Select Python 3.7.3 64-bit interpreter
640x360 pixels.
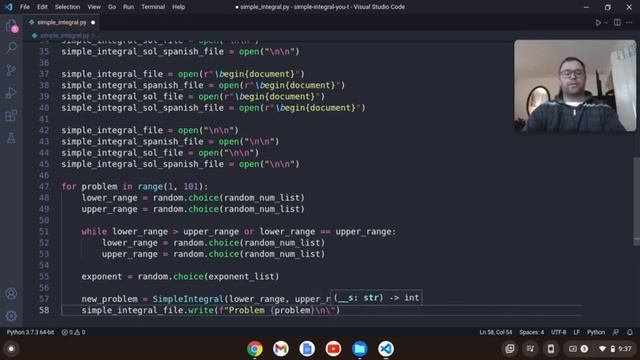(30, 332)
